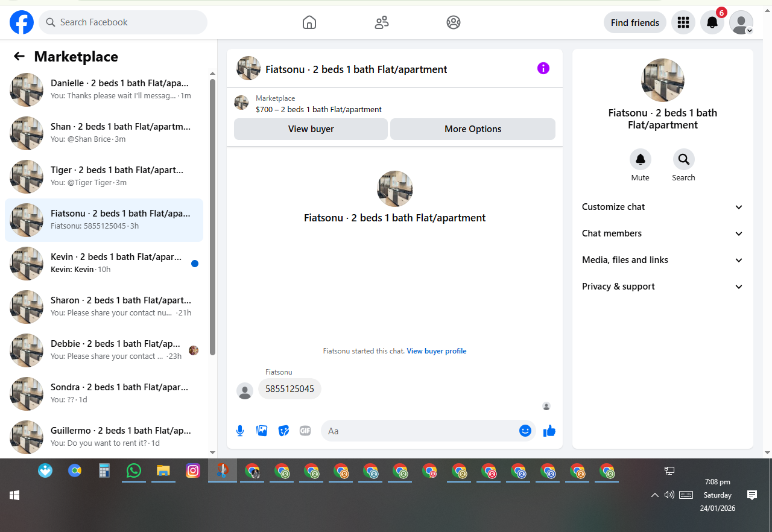Image resolution: width=772 pixels, height=532 pixels.
Task: Select the Fiatsonu conversation in list
Action: coord(104,220)
